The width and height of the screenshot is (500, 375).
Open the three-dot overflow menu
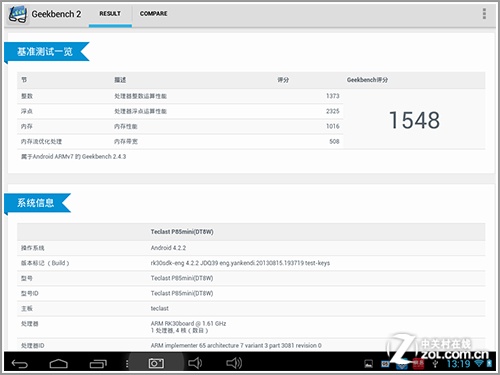pyautogui.click(x=484, y=14)
